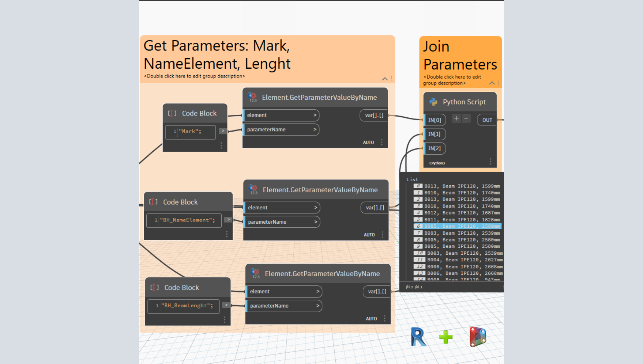The height and width of the screenshot is (364, 643).
Task: Click the Dynamo logo icon
Action: tap(478, 337)
